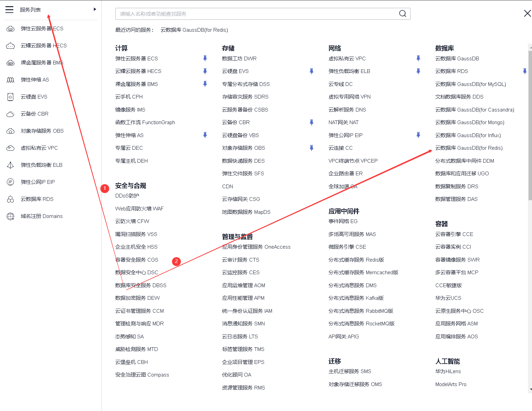Open the hamburger menu beside 服务列表

pyautogui.click(x=10, y=10)
